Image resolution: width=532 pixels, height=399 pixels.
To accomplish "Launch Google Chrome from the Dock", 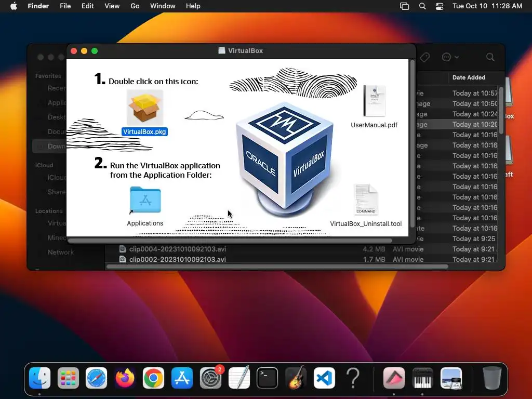I will (x=153, y=378).
